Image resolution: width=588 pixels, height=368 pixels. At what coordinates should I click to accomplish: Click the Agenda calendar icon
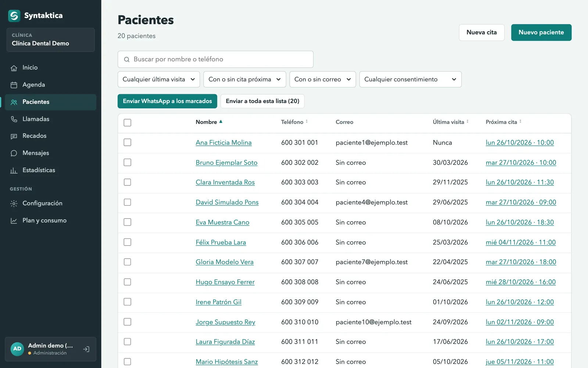tap(14, 85)
